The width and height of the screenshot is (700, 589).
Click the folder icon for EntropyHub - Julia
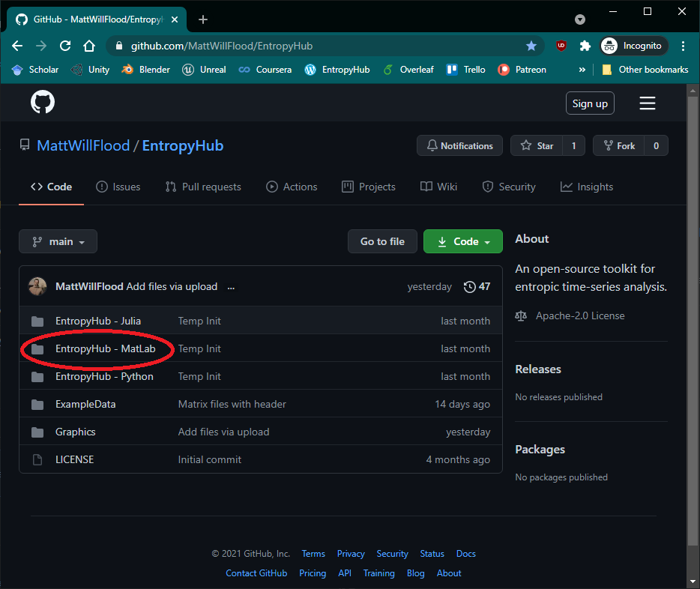pos(37,321)
